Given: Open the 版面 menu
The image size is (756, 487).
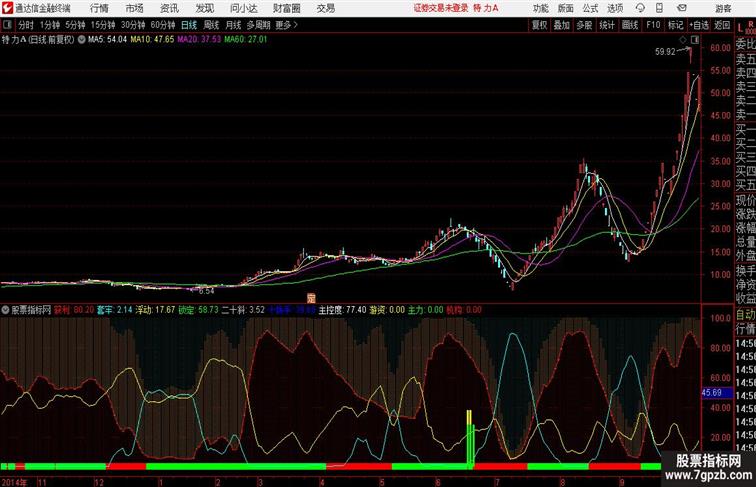Looking at the screenshot, I should (566, 8).
